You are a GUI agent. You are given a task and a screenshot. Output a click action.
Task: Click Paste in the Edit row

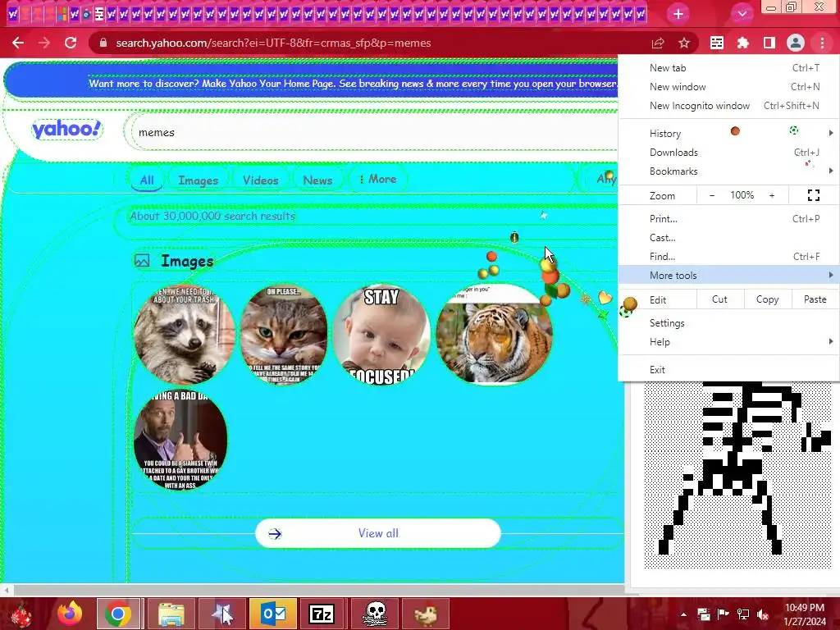815,299
